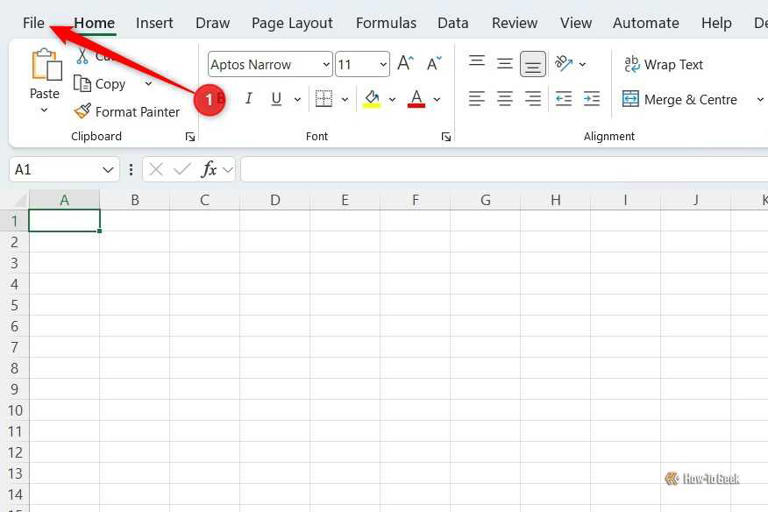Open the Font dialog launcher

[446, 137]
